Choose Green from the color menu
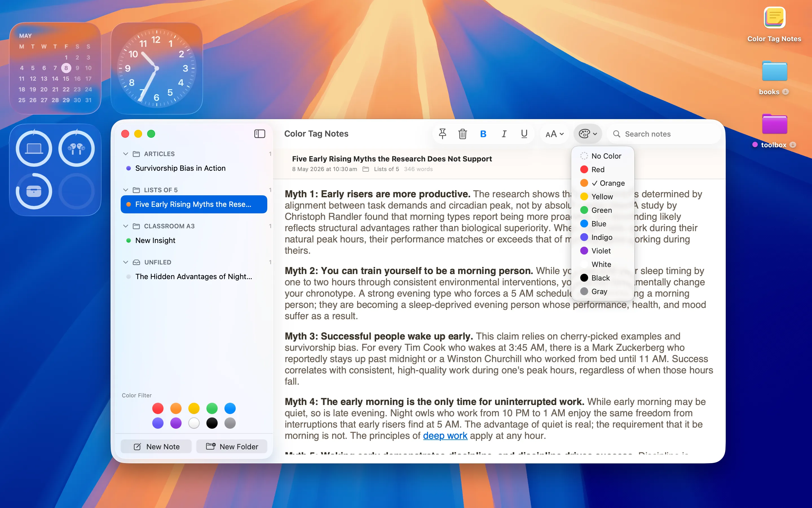Viewport: 812px width, 508px height. pyautogui.click(x=602, y=210)
